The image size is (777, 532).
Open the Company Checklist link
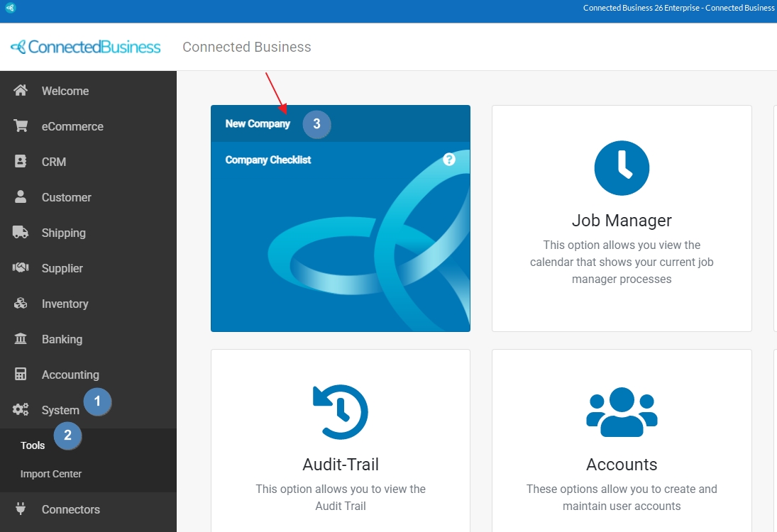(x=268, y=160)
